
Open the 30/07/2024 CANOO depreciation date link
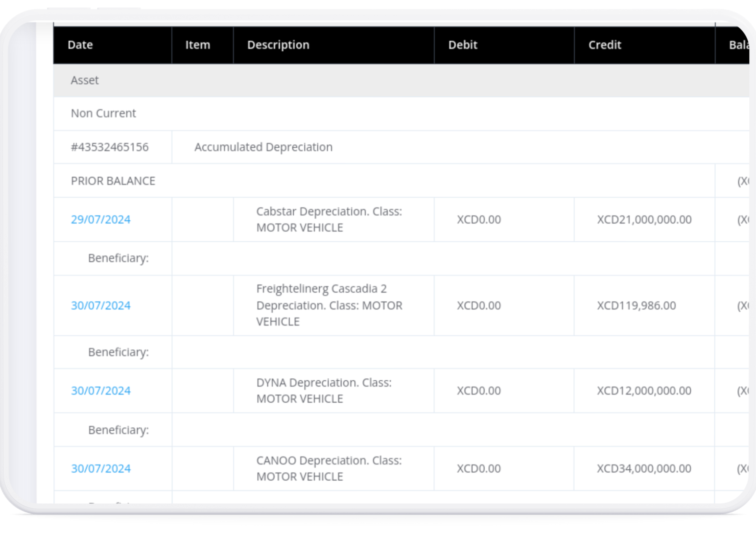pos(101,469)
